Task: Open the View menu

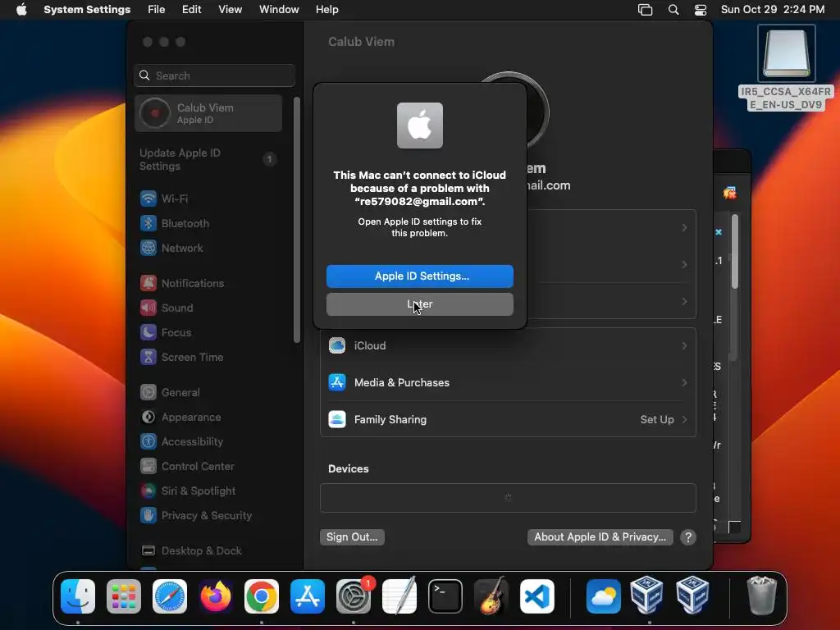Action: [x=231, y=10]
